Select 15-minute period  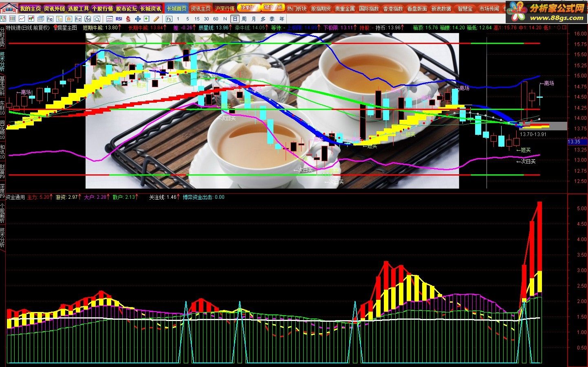pyautogui.click(x=197, y=19)
